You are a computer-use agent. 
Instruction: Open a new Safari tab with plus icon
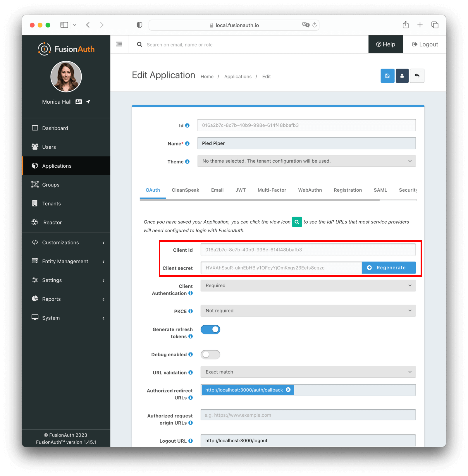click(420, 25)
